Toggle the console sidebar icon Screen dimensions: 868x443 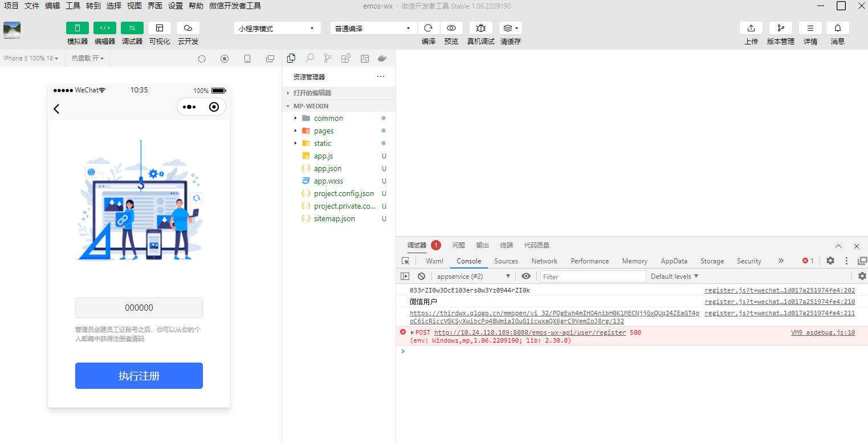coord(405,276)
